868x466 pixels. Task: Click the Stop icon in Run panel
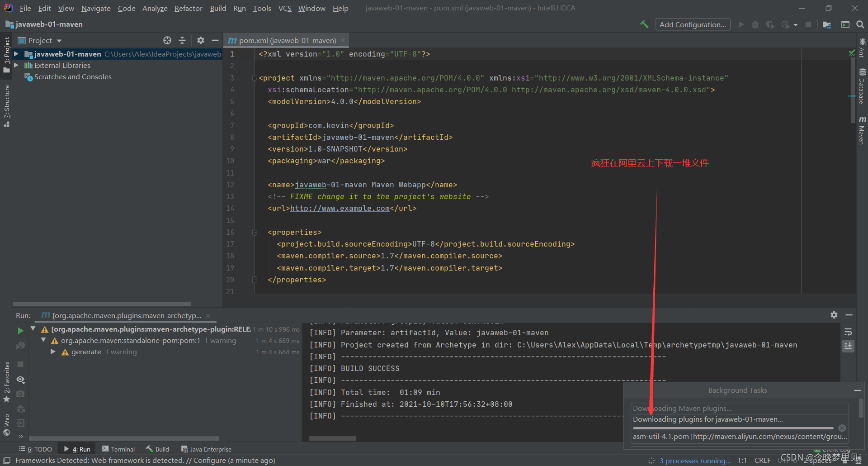click(x=20, y=364)
